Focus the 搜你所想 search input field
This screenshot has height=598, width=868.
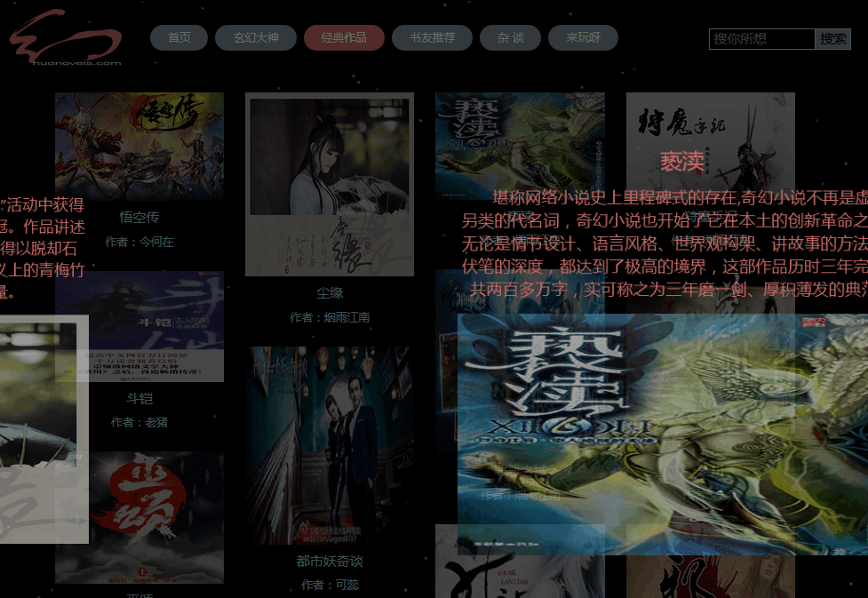(x=761, y=39)
